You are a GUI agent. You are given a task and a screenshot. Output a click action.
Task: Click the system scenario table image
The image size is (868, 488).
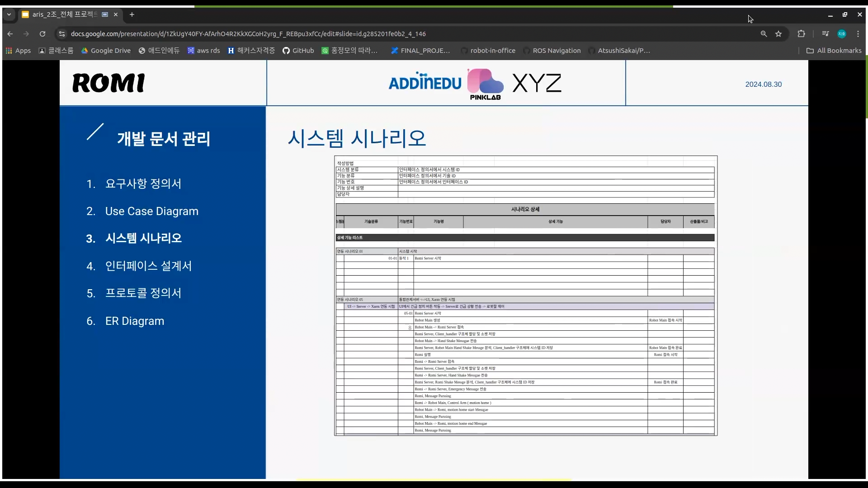(525, 296)
